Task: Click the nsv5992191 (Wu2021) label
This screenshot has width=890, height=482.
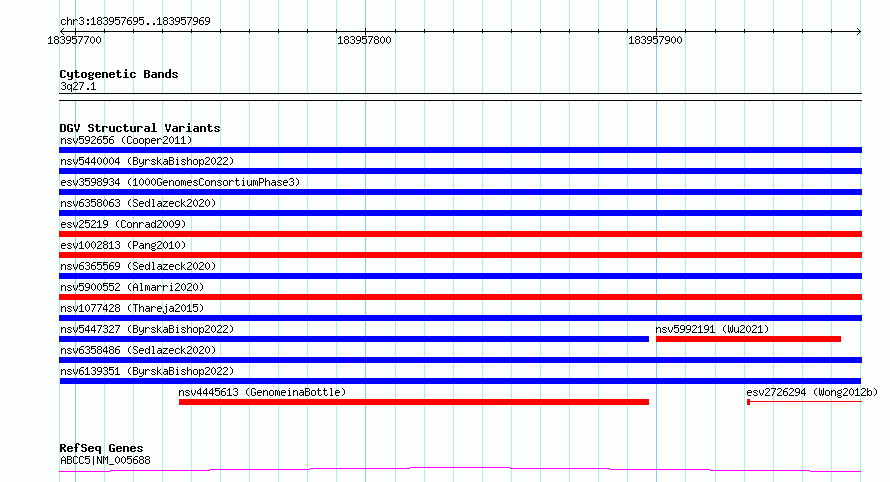Action: tap(712, 329)
